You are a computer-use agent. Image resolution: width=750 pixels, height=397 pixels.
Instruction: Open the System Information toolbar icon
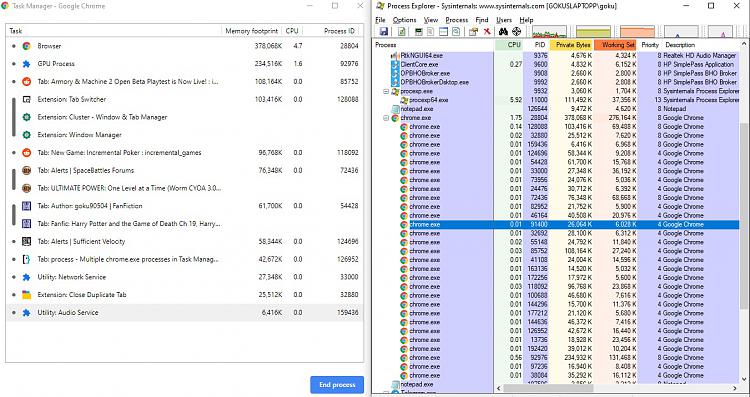419,32
